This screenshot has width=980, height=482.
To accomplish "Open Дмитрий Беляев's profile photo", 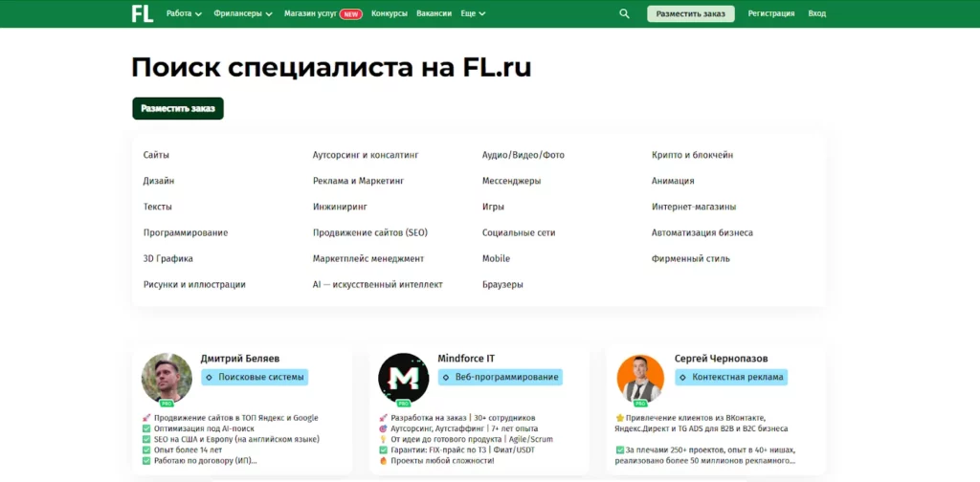I will click(167, 377).
